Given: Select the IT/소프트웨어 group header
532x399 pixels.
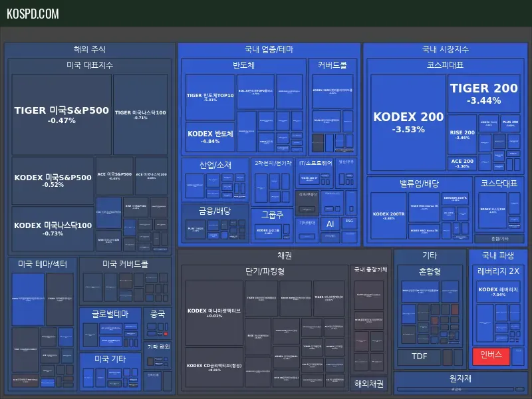Looking at the screenshot, I should click(x=315, y=163).
